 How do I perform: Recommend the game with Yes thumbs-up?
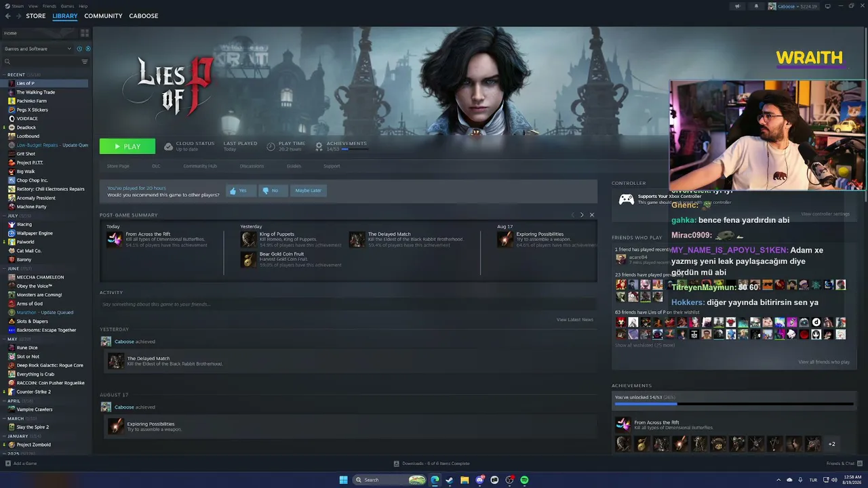pyautogui.click(x=241, y=190)
